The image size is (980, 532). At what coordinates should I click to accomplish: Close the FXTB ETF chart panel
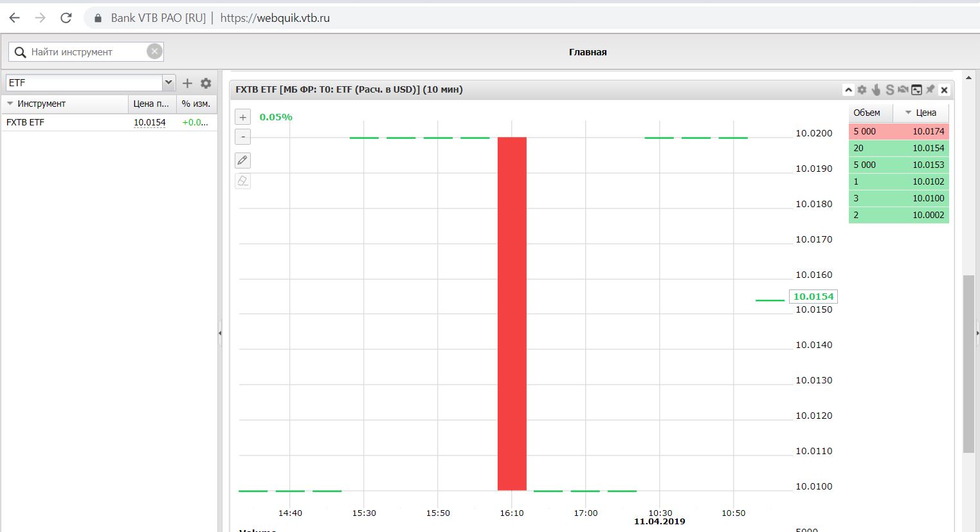944,90
